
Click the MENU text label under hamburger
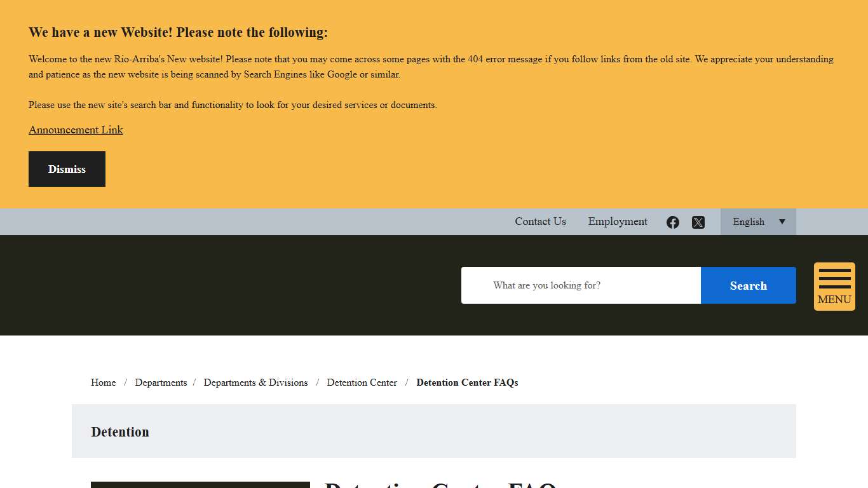pos(834,300)
